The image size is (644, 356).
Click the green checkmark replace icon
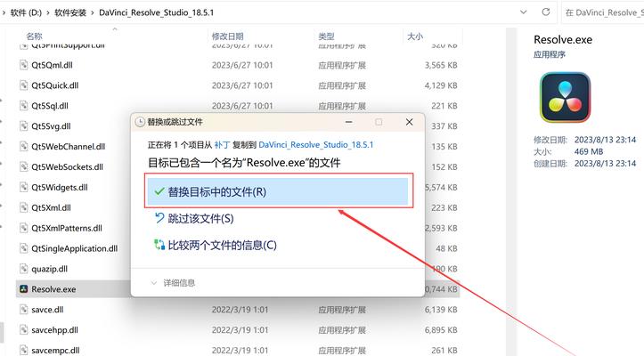159,191
